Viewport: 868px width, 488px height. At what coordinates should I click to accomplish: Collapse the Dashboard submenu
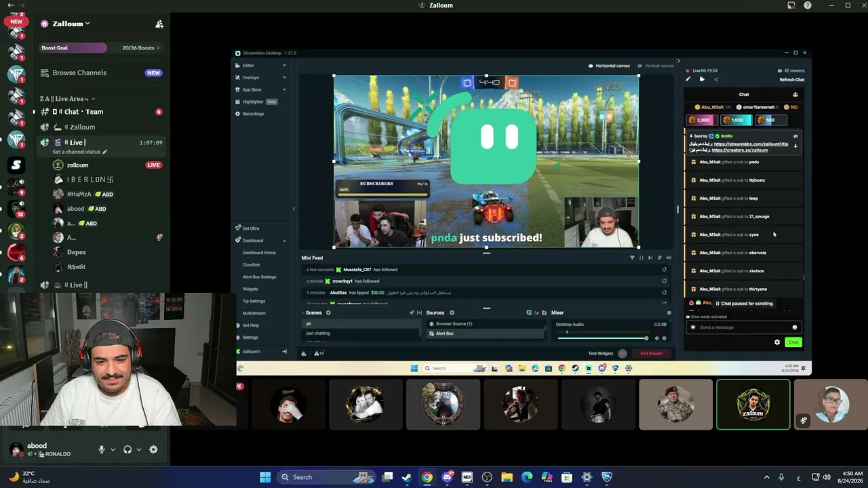pyautogui.click(x=284, y=241)
